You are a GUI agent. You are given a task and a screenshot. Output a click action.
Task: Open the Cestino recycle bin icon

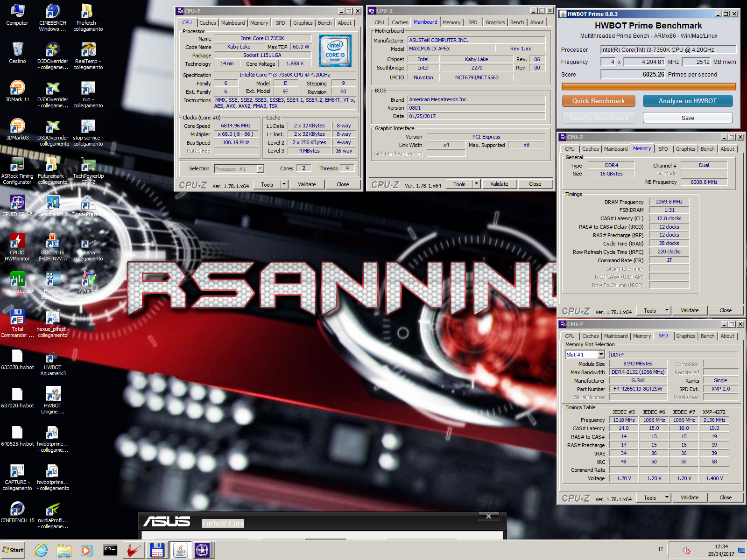coord(17,53)
